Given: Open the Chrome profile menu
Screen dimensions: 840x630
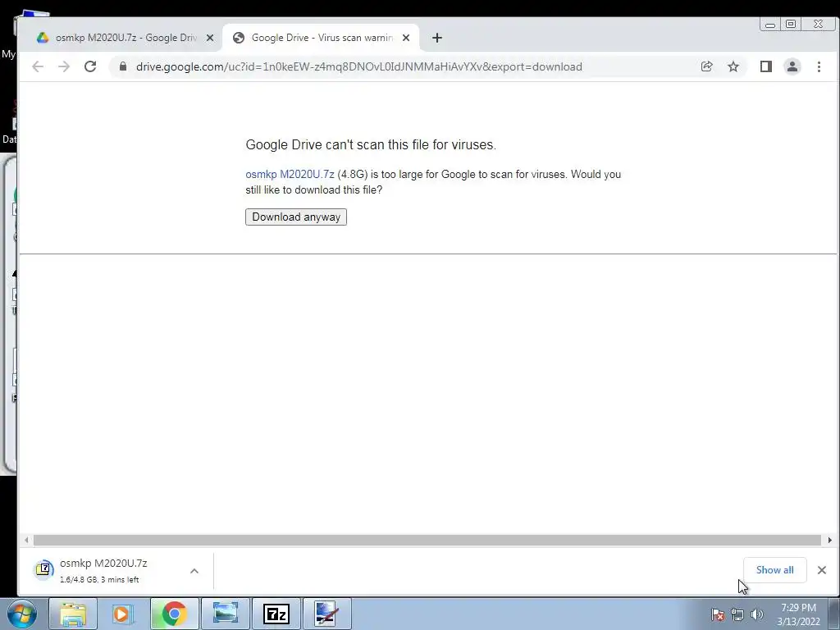Looking at the screenshot, I should pos(792,66).
